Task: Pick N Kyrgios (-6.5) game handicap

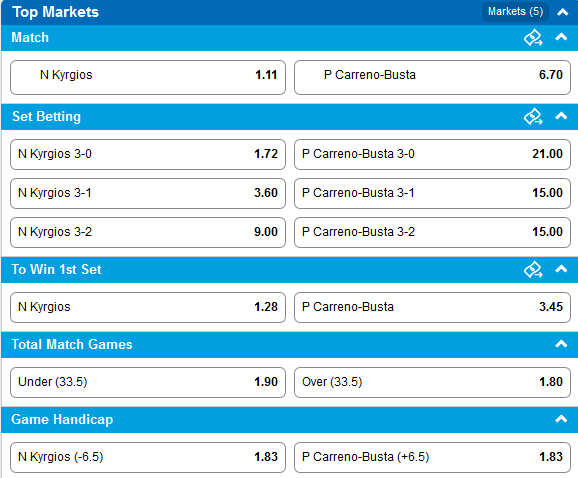Action: click(148, 457)
